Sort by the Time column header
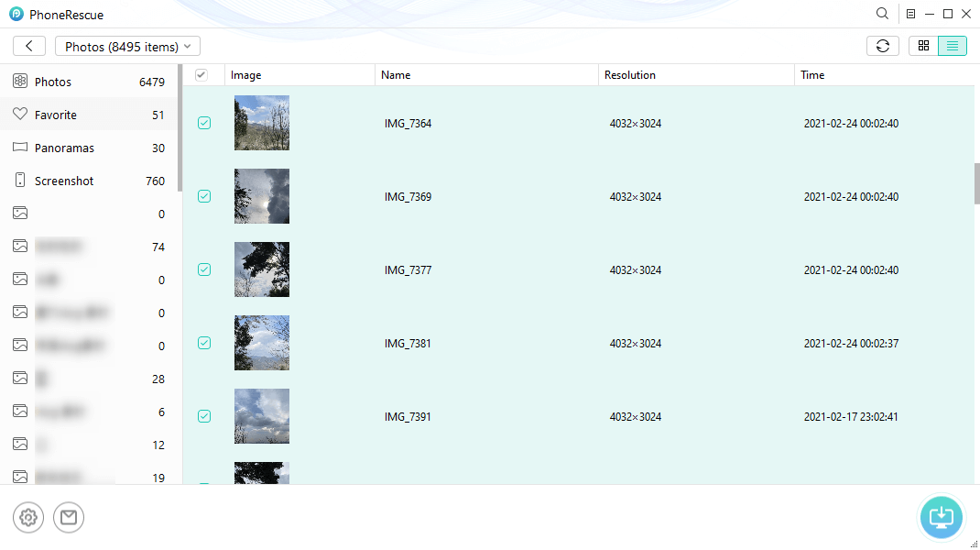This screenshot has height=550, width=980. click(x=812, y=75)
